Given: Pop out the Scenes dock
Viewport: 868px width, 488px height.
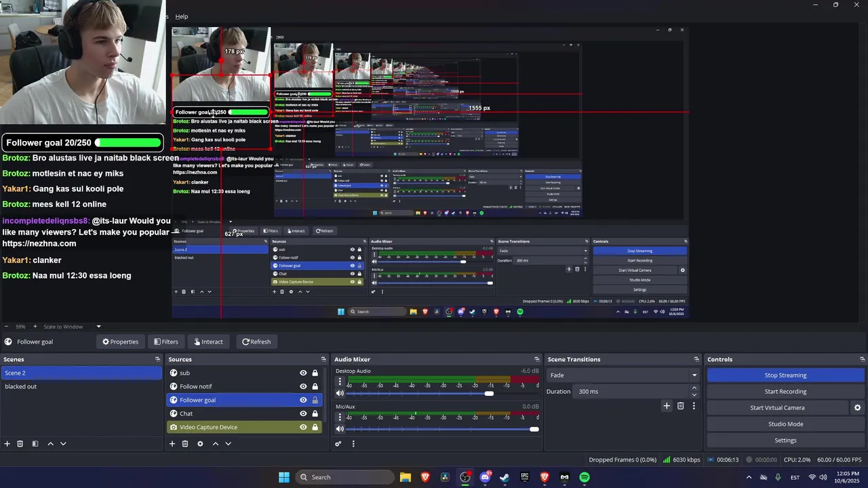Looking at the screenshot, I should point(157,359).
